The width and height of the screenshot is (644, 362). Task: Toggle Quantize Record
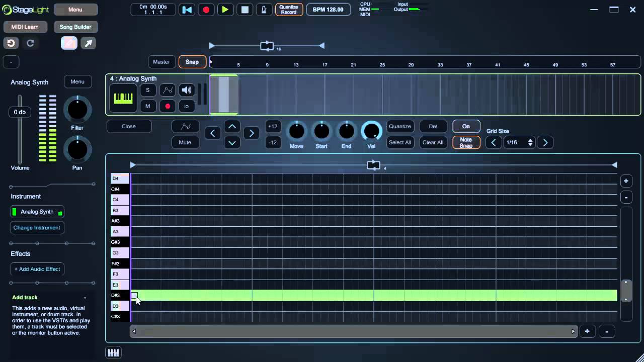pyautogui.click(x=288, y=10)
